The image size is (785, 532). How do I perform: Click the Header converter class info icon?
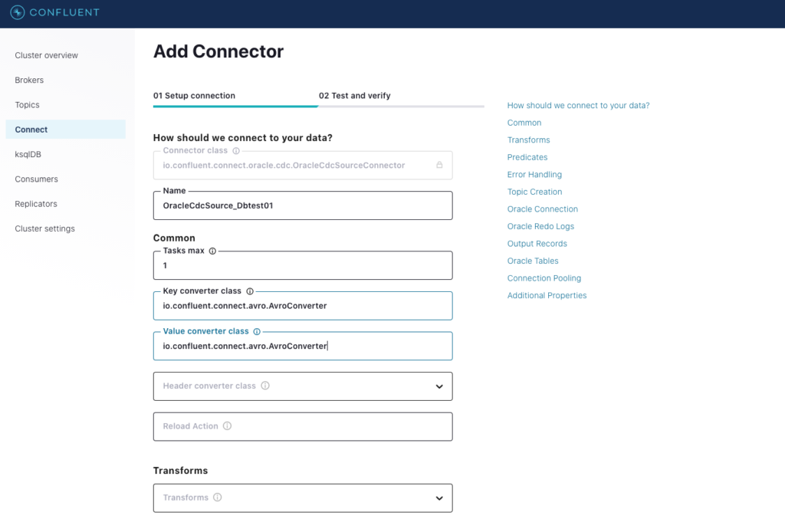(265, 386)
